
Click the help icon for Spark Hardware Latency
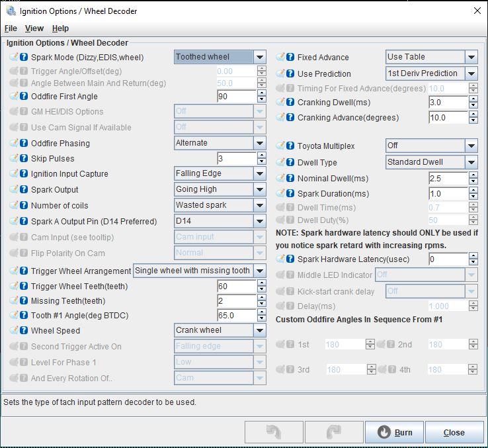[290, 259]
